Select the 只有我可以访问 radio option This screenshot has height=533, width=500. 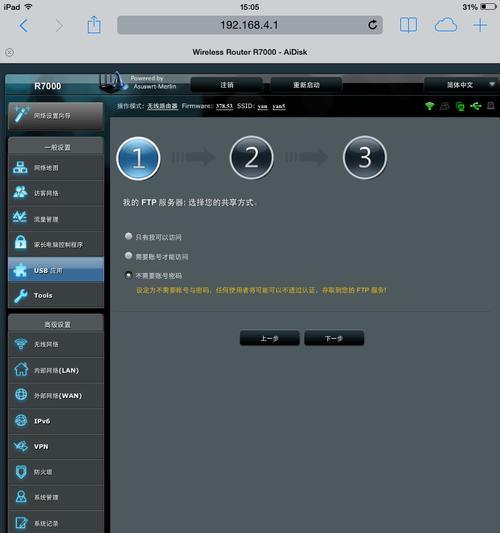(128, 236)
